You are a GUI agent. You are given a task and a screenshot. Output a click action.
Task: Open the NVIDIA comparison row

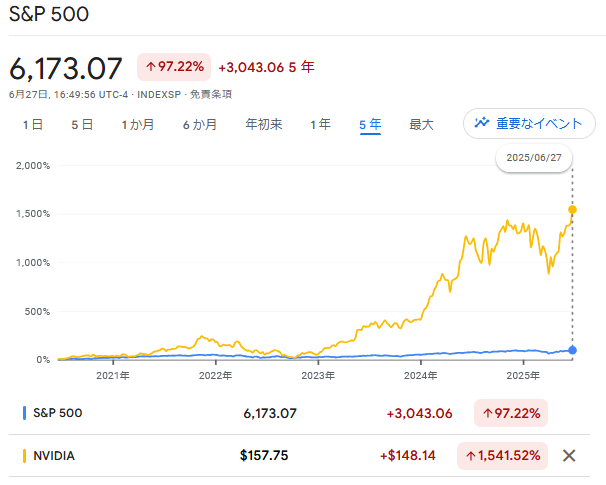(299, 456)
